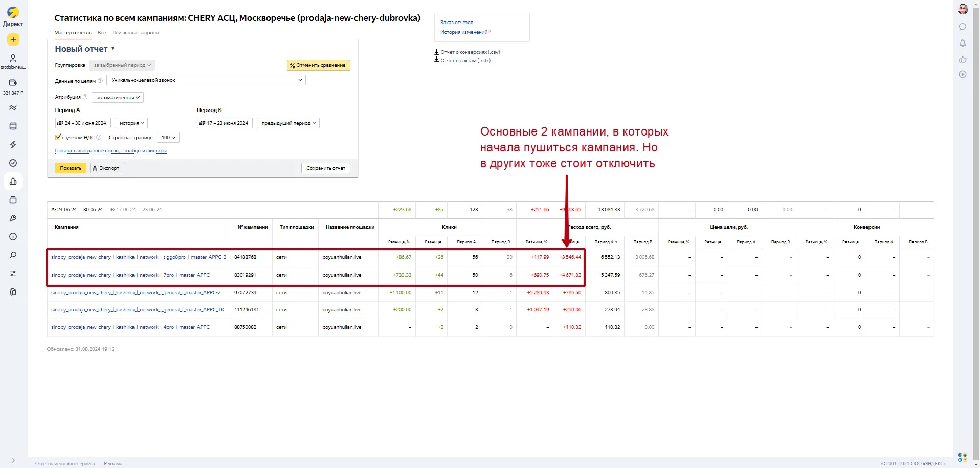Click the lightning bolt icon in sidebar
This screenshot has height=468, width=980.
click(13, 145)
